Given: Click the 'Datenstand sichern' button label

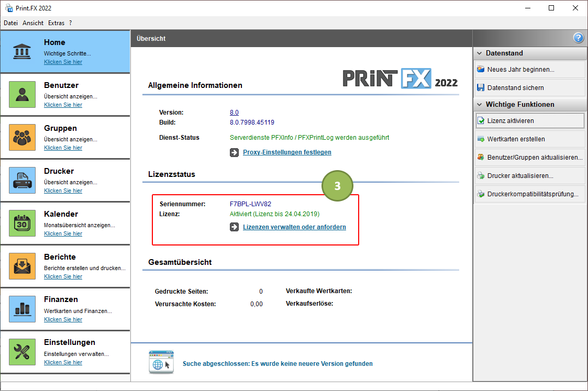Looking at the screenshot, I should point(516,88).
